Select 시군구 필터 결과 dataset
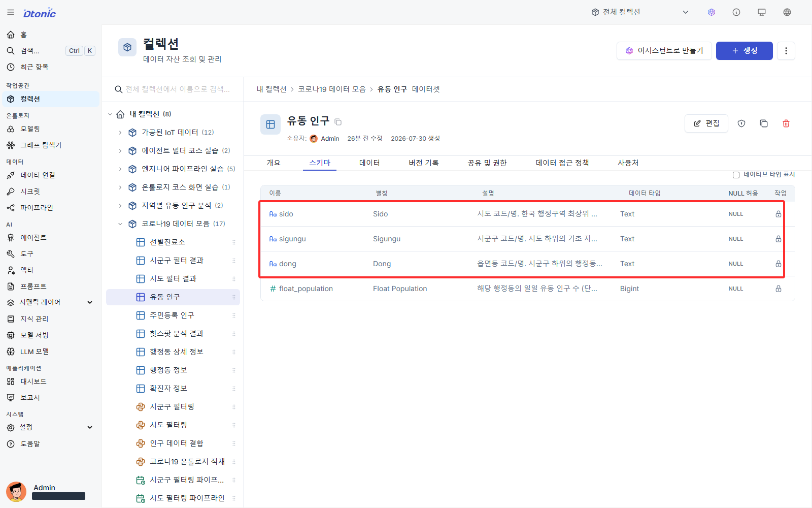The height and width of the screenshot is (508, 812). pos(173,261)
